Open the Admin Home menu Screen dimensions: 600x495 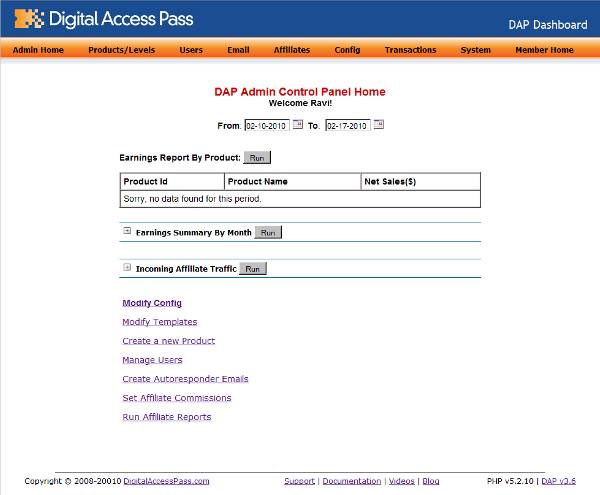(x=38, y=50)
